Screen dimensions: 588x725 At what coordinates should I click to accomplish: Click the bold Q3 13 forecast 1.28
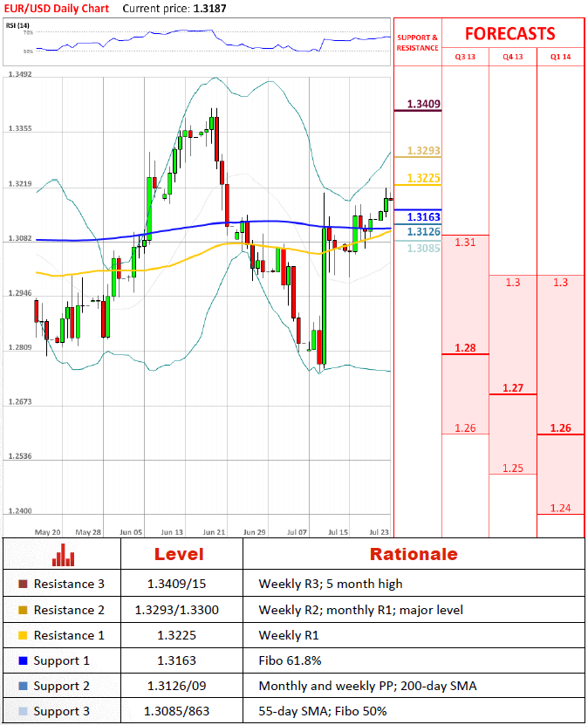tap(465, 348)
